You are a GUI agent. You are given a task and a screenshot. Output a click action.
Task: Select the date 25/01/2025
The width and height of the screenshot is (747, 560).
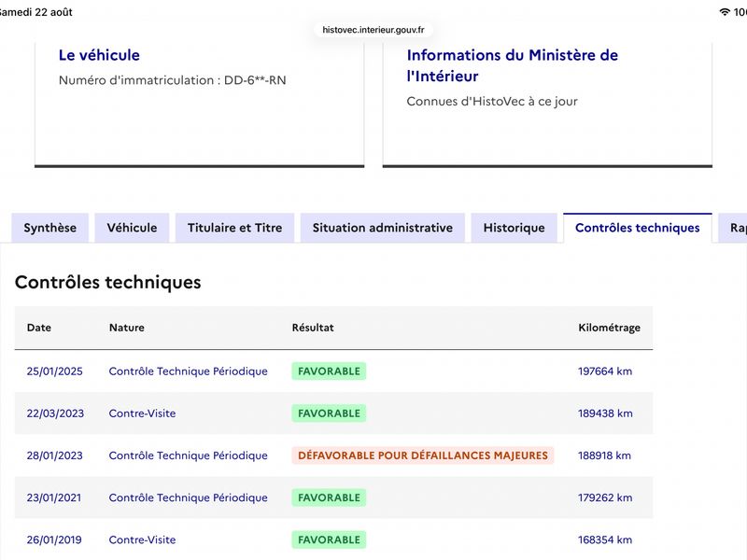[55, 371]
